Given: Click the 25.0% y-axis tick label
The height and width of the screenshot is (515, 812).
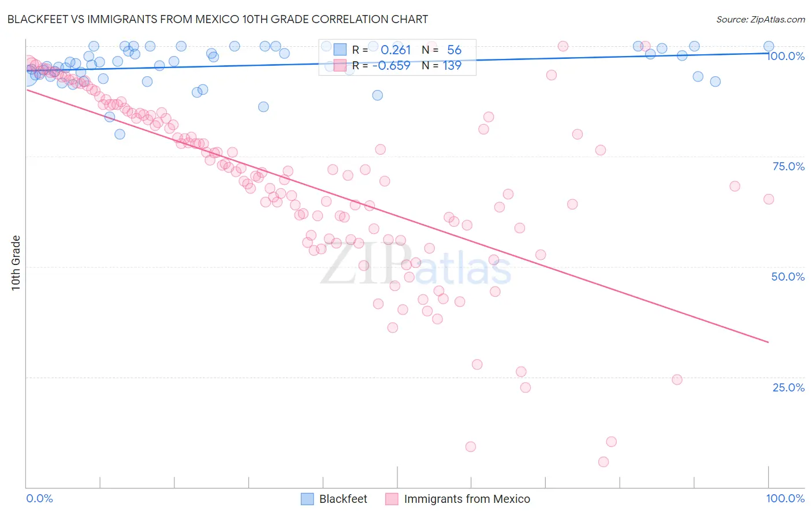Looking at the screenshot, I should tap(788, 387).
